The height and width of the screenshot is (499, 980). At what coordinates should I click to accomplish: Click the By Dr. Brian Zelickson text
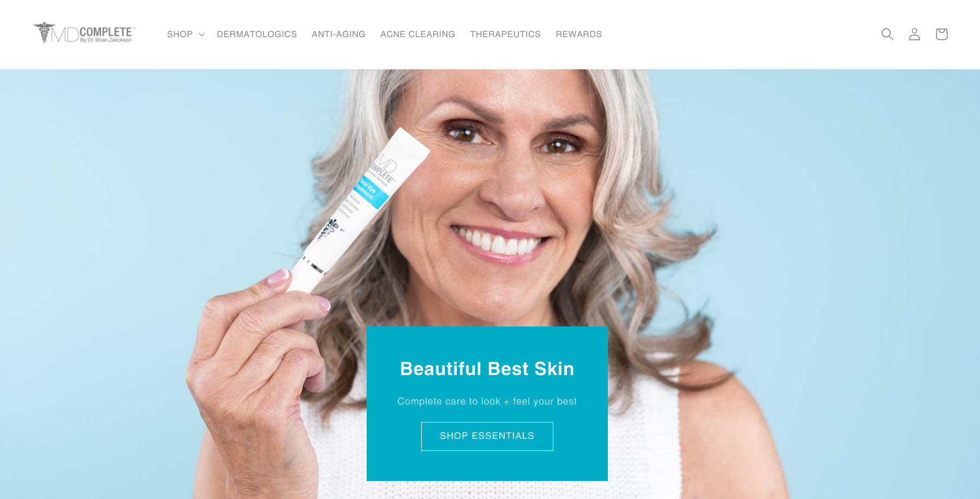(x=106, y=40)
